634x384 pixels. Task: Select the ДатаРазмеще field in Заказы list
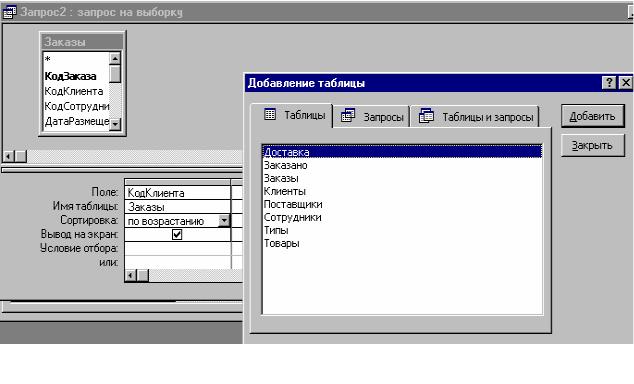coord(76,121)
